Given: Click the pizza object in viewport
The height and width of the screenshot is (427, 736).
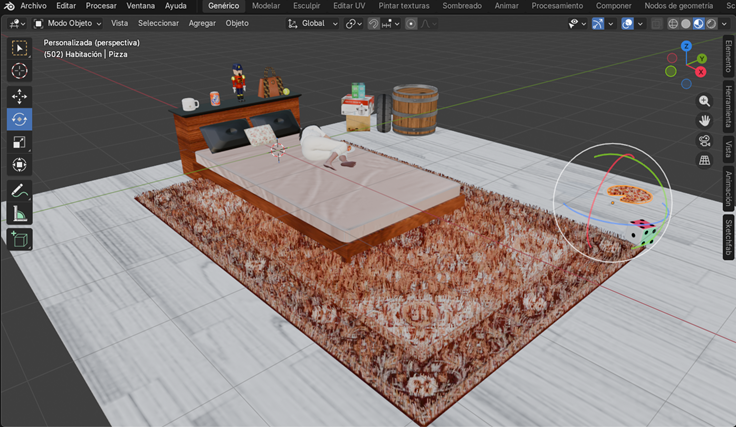Looking at the screenshot, I should tap(629, 194).
